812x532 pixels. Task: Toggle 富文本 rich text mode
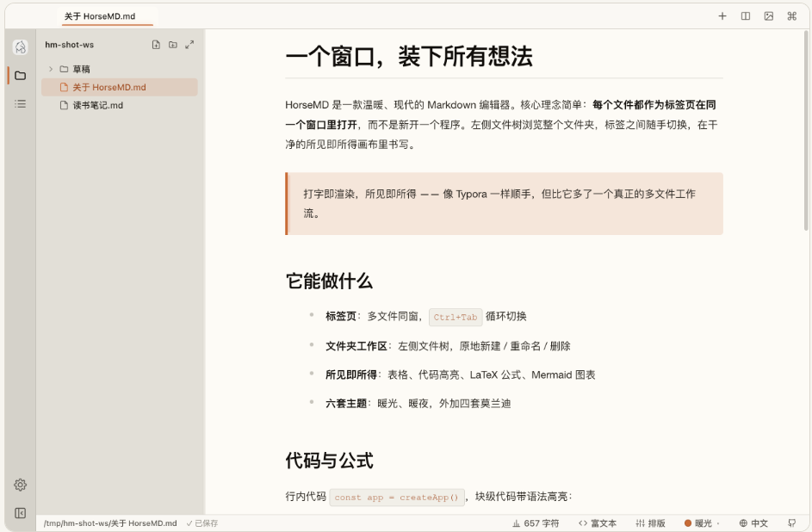598,523
